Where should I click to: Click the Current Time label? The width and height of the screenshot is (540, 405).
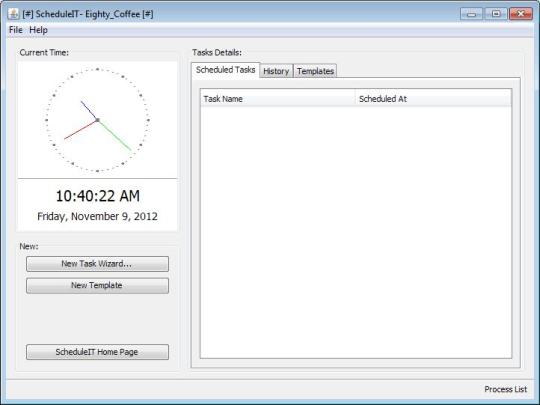tap(44, 52)
